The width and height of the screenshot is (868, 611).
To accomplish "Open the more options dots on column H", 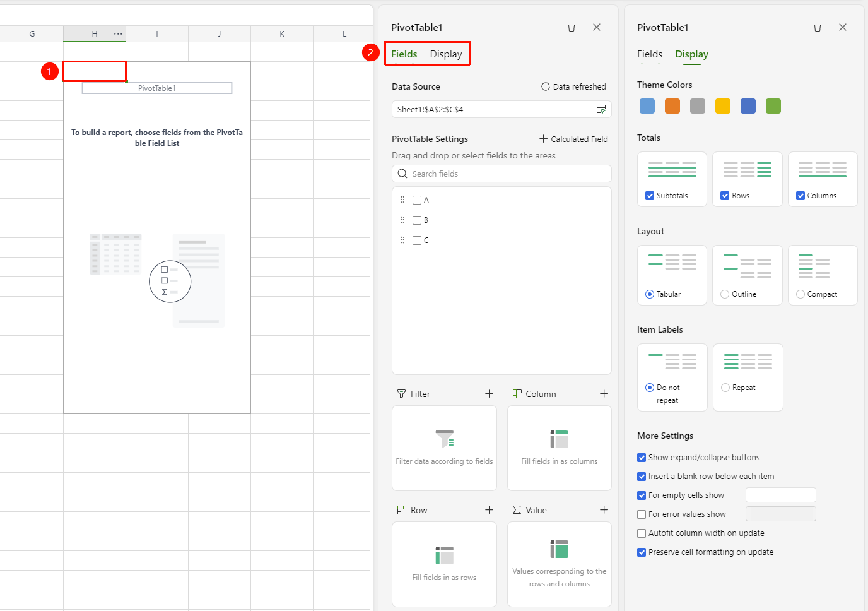I will tap(118, 34).
